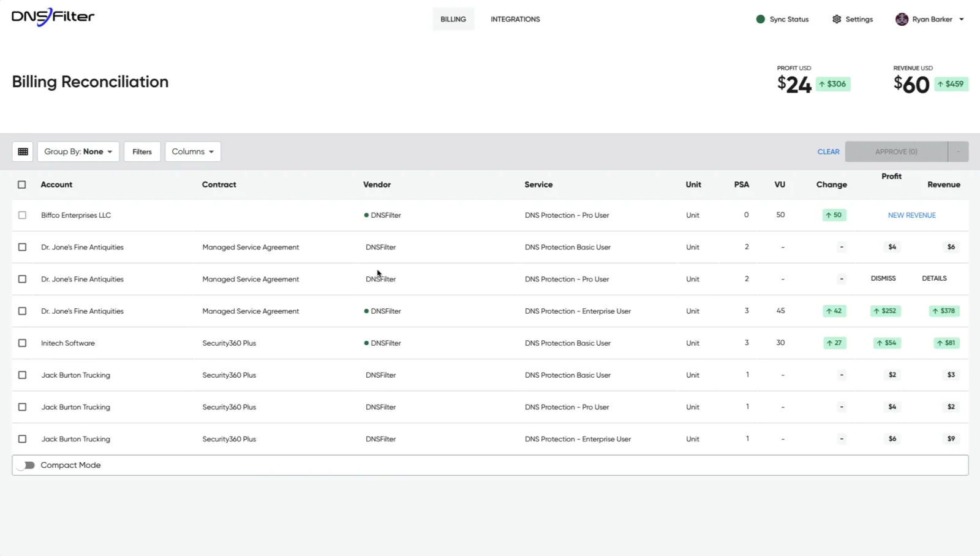This screenshot has width=980, height=556.
Task: Sort by the Unit column header
Action: coord(693,185)
